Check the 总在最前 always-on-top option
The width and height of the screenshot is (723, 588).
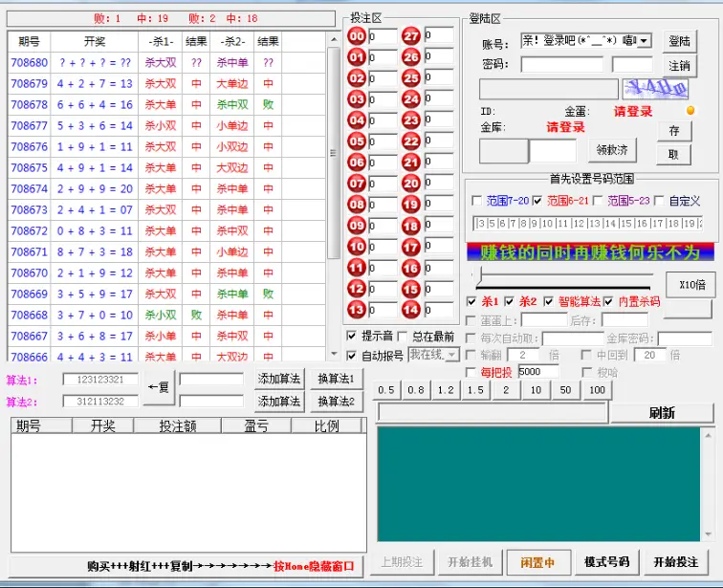(x=403, y=337)
